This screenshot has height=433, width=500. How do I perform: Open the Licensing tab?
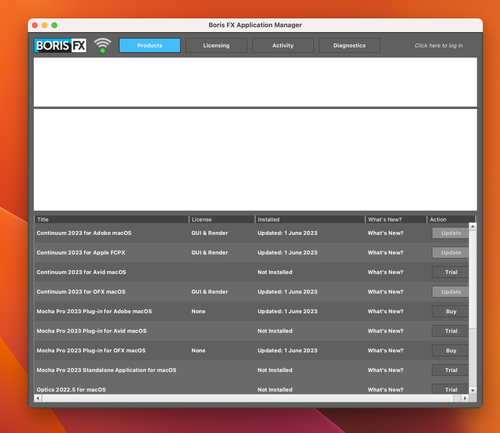pyautogui.click(x=216, y=45)
